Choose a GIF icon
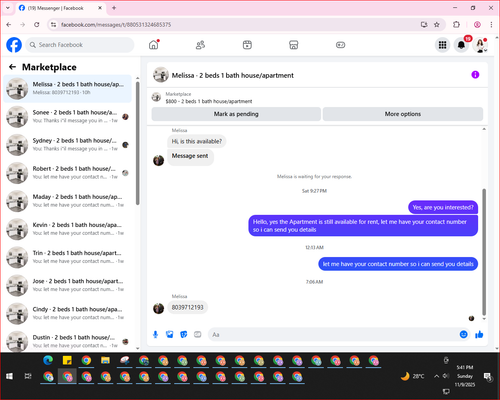 pos(198,334)
